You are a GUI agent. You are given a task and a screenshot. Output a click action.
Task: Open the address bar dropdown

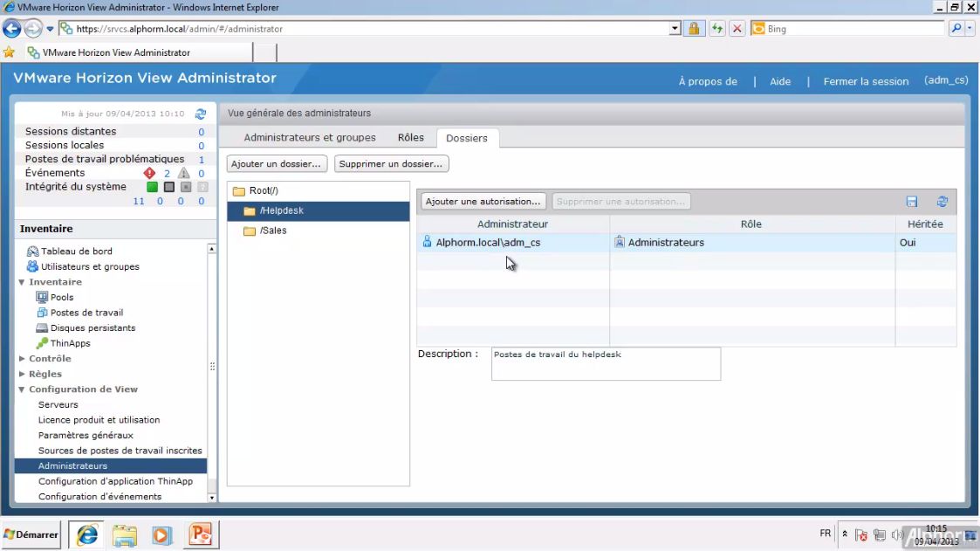[675, 28]
